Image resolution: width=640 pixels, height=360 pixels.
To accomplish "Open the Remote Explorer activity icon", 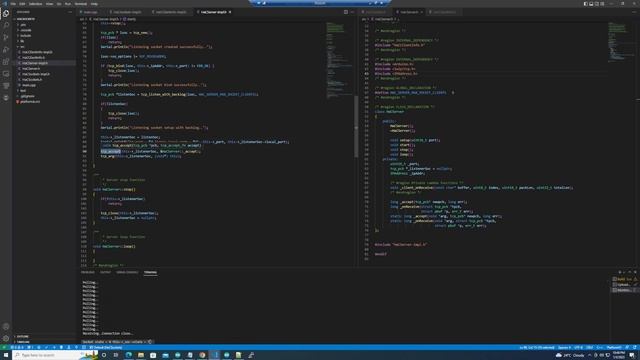I will coord(6,74).
